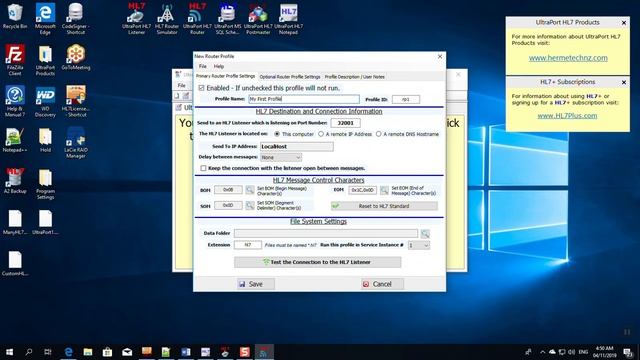Launch UltraPort HL7 Listener desktop icon
Image resolution: width=640 pixels, height=360 pixels.
tap(136, 18)
